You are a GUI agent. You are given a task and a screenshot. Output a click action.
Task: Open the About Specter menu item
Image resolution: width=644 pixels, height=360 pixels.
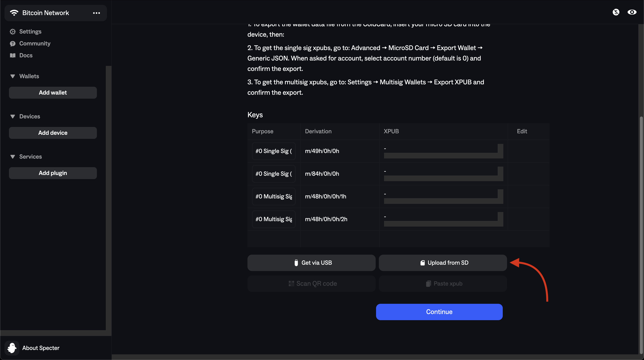coord(41,348)
